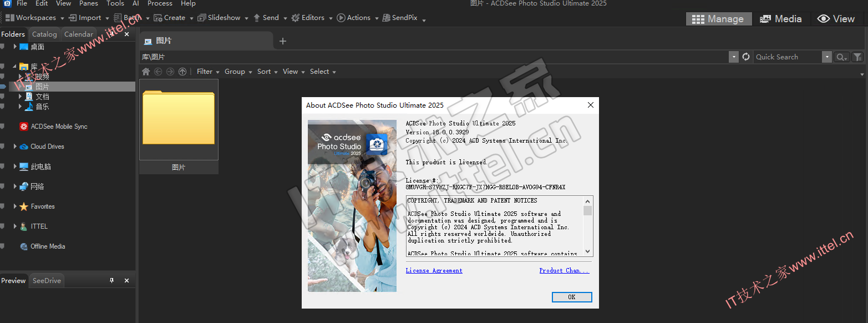
Task: Focus the Quick Search field
Action: point(788,57)
